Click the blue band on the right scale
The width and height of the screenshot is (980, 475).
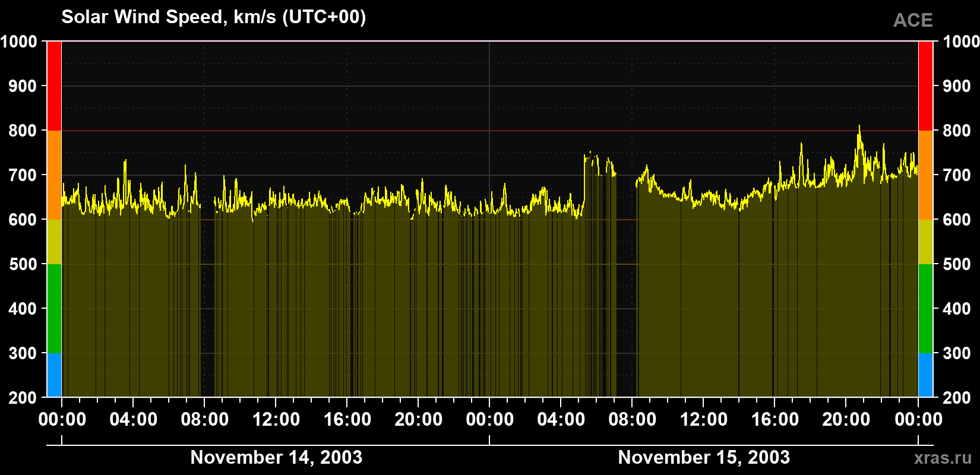(925, 375)
